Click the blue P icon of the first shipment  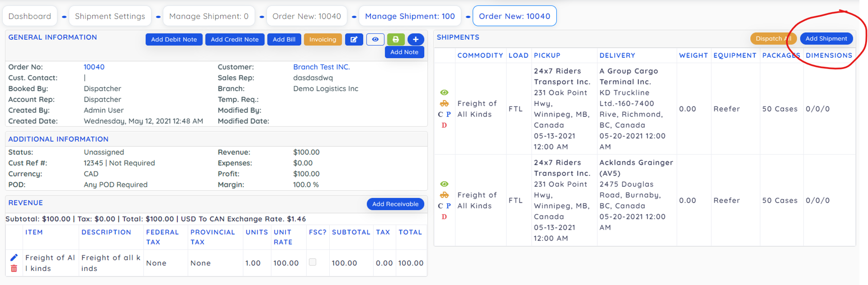[449, 114]
